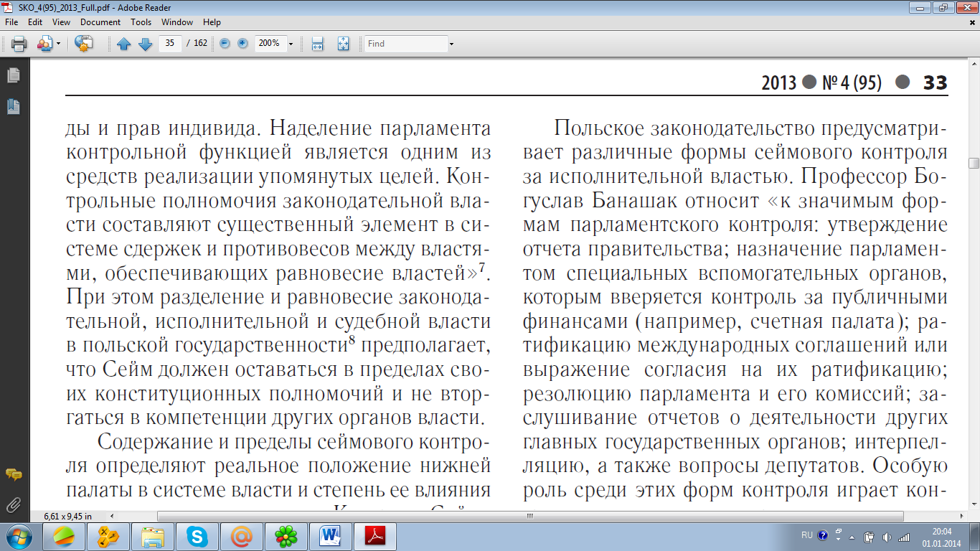Click footnote reference 8 after государственности
This screenshot has width=980, height=551.
(352, 339)
